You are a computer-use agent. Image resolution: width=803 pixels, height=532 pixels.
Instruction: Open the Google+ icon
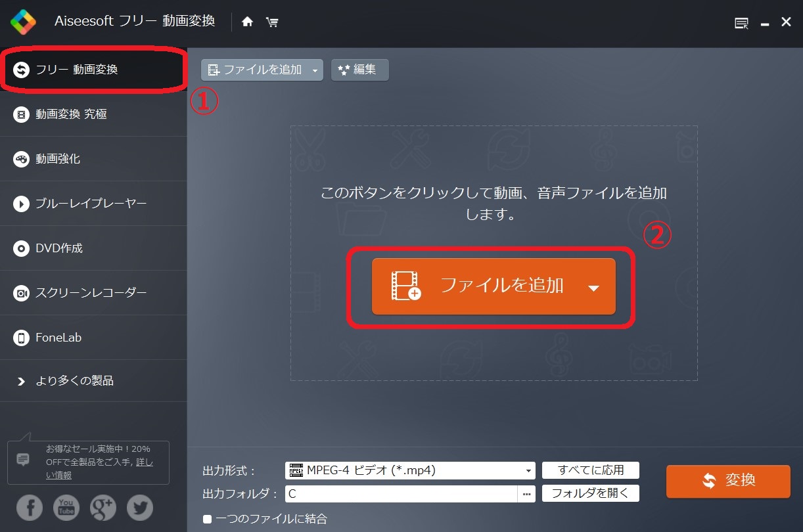(103, 507)
